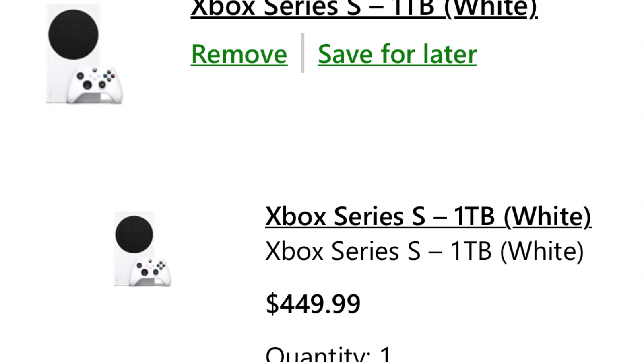This screenshot has width=644, height=362.
Task: Open the bold underlined Xbox Series S – 1TB (White) link
Action: 428,216
